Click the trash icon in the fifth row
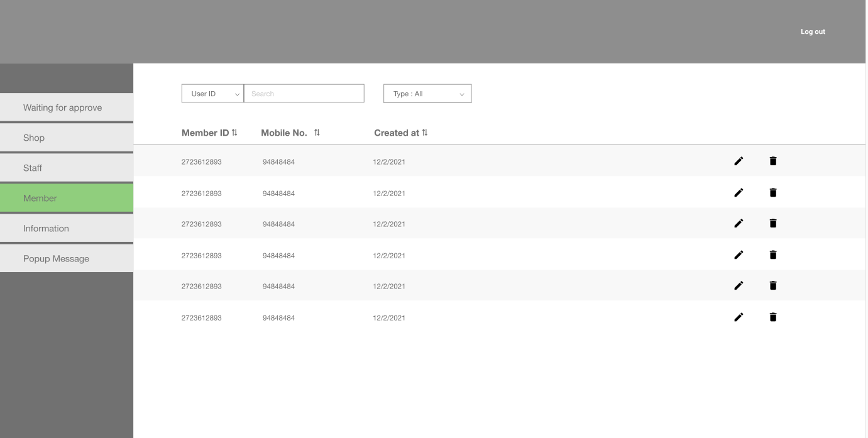 tap(773, 286)
